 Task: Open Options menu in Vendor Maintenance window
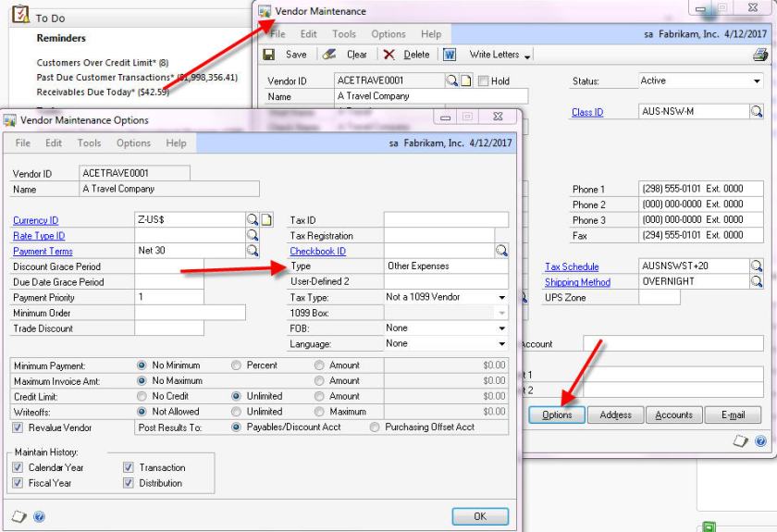point(388,34)
